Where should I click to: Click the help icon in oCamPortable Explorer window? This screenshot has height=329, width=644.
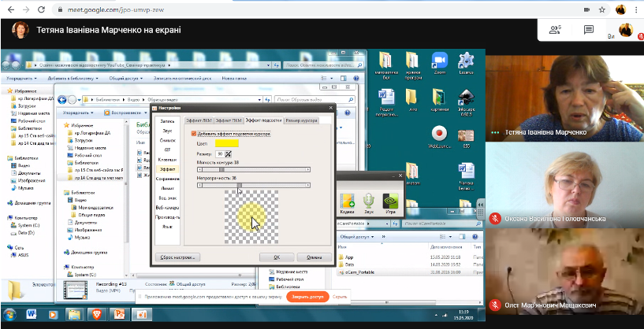475,237
